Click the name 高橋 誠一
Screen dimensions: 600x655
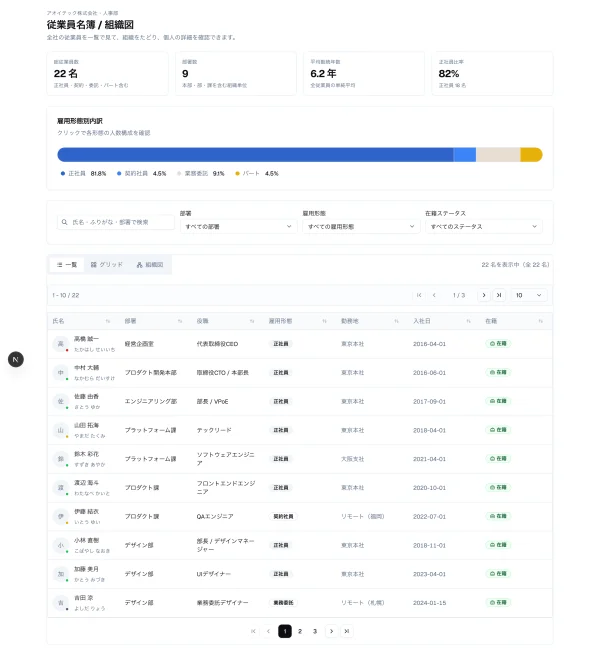pos(86,339)
